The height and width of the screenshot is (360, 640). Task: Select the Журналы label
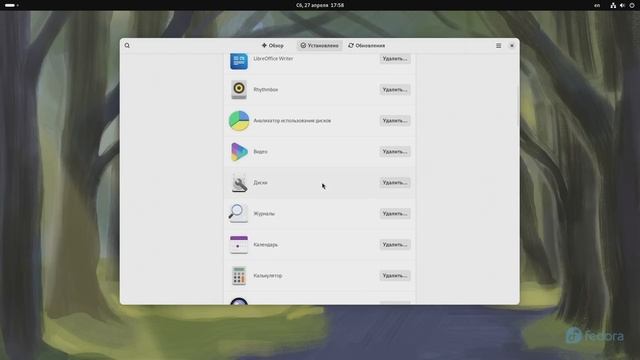pyautogui.click(x=264, y=214)
